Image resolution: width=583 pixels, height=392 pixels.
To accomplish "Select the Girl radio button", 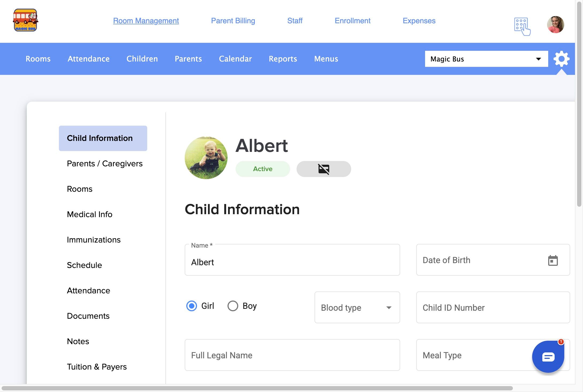I will click(x=192, y=306).
